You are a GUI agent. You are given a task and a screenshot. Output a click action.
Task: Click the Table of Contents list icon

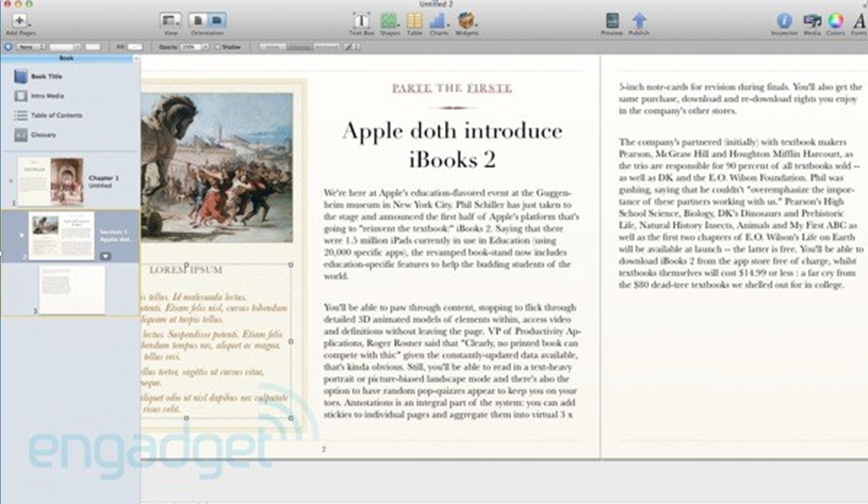tap(21, 115)
